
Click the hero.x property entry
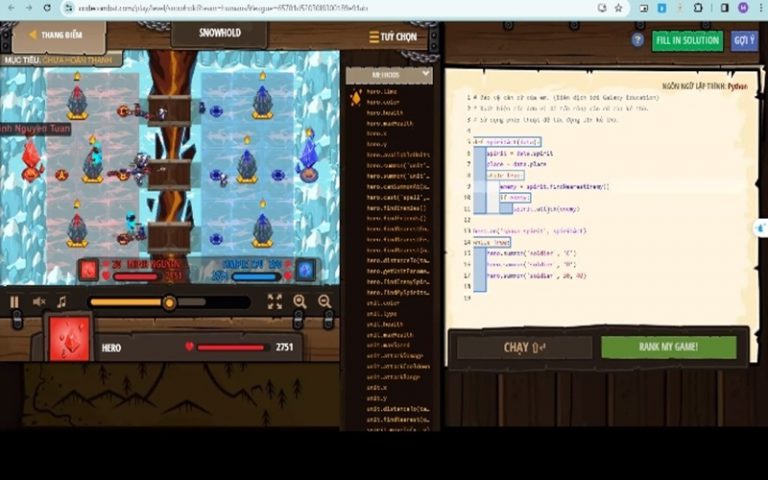pos(376,134)
